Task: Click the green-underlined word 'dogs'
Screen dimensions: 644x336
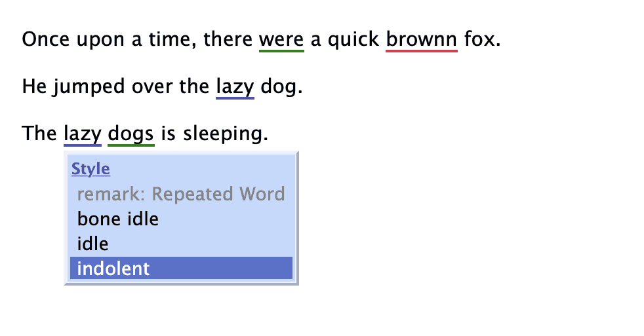Action: pyautogui.click(x=131, y=134)
